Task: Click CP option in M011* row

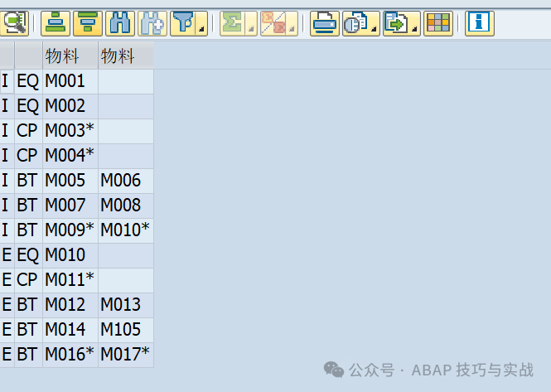Action: click(28, 280)
